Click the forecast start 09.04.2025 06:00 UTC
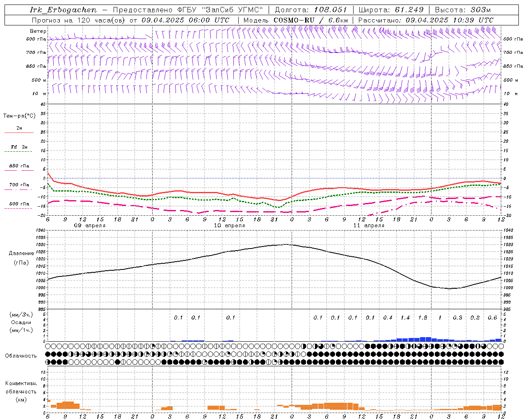This screenshot has height=420, width=525. tap(185, 20)
